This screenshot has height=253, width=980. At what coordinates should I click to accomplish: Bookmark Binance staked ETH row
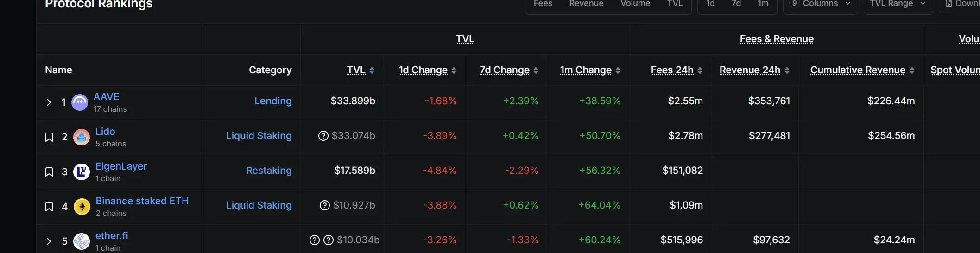(49, 207)
